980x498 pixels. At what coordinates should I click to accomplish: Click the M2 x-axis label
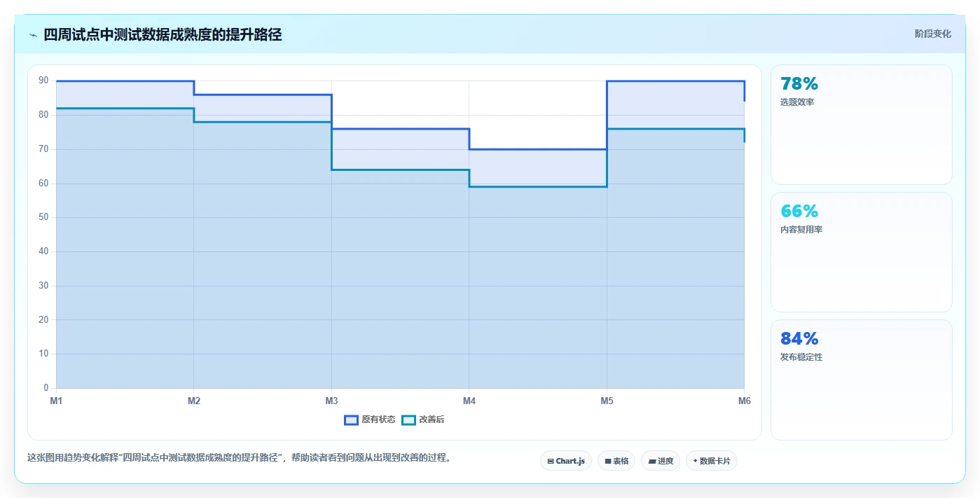[x=194, y=401]
